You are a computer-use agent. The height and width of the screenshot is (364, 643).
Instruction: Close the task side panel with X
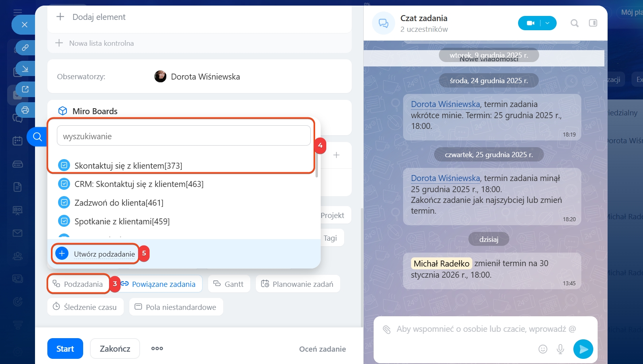point(24,25)
